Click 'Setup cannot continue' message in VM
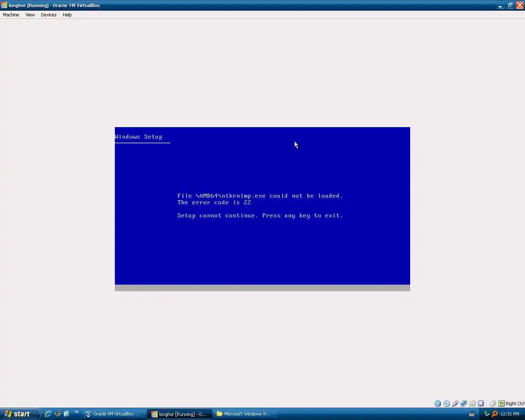This screenshot has height=420, width=525. click(x=260, y=215)
